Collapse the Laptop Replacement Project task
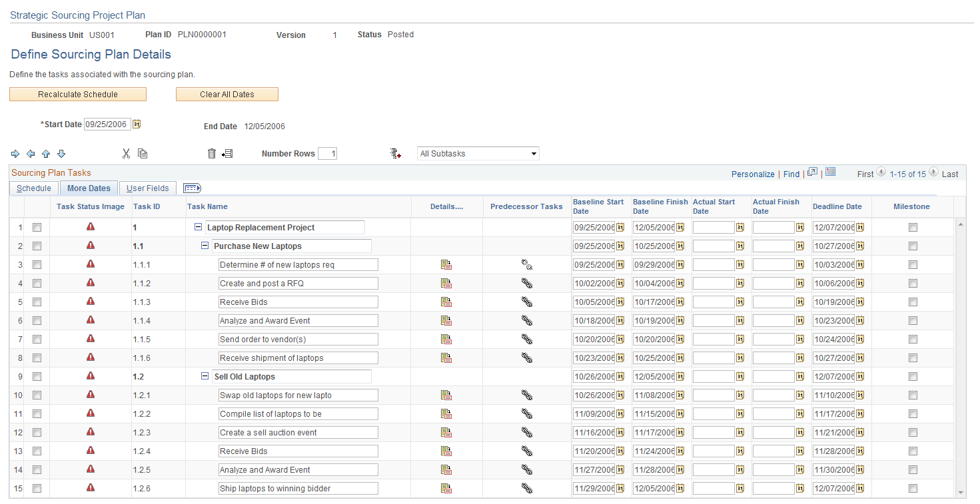The width and height of the screenshot is (980, 504). (198, 227)
